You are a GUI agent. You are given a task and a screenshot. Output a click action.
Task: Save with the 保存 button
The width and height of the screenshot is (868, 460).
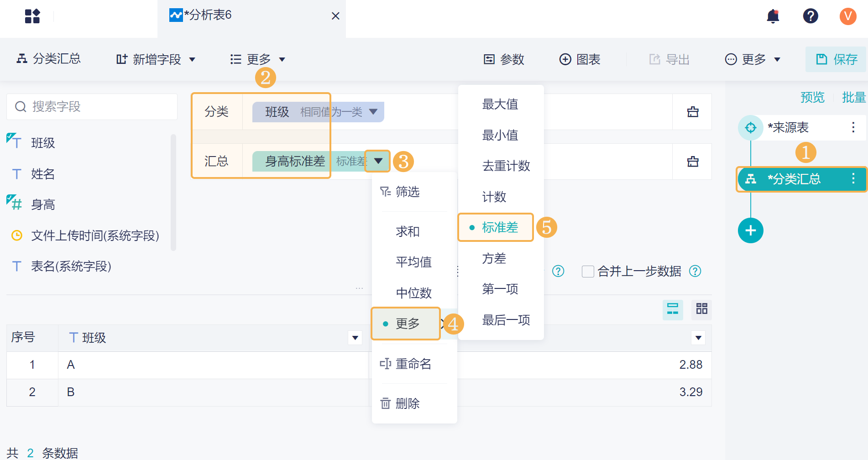pyautogui.click(x=836, y=59)
